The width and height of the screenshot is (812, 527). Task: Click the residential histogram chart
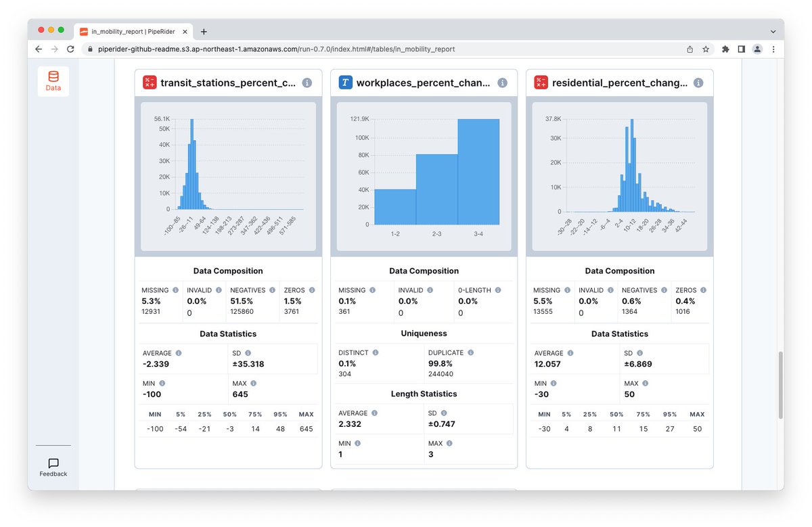point(620,177)
